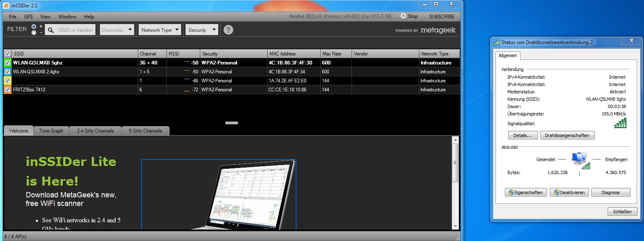
Task: Click MAC address 1A:74:2E:AF:E2:E0
Action: (287, 81)
